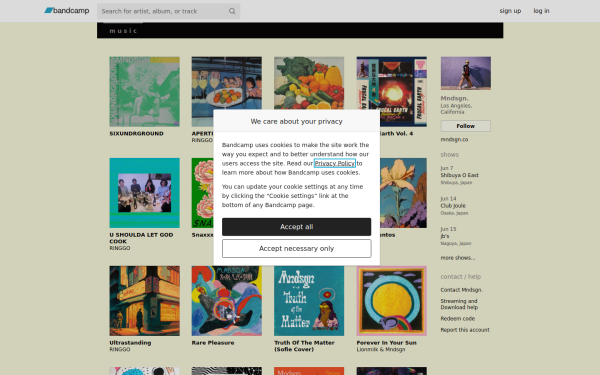Open U SHOULDA LET GOD COOK cover

tap(144, 193)
